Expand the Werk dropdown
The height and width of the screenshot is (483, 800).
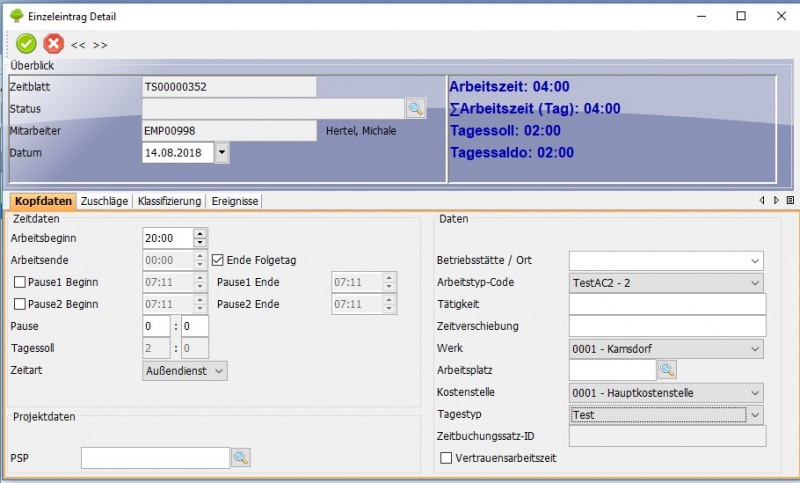click(755, 348)
